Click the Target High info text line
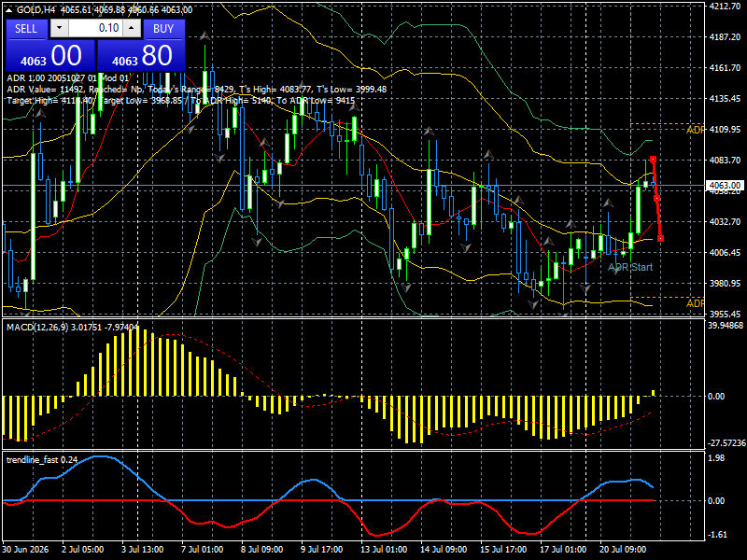The image size is (747, 560). coord(181,101)
